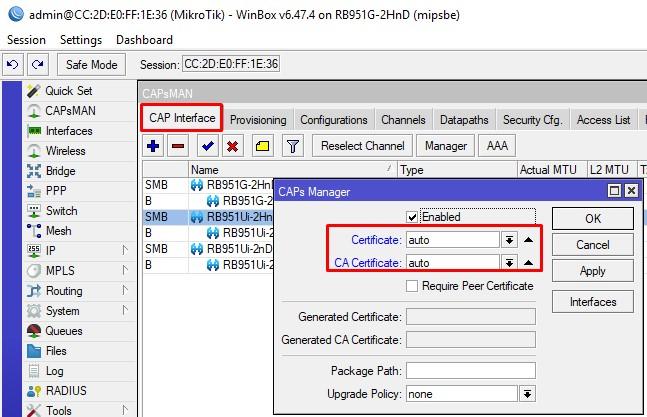Image resolution: width=647 pixels, height=417 pixels.
Task: Click the red X disable icon
Action: 233,146
